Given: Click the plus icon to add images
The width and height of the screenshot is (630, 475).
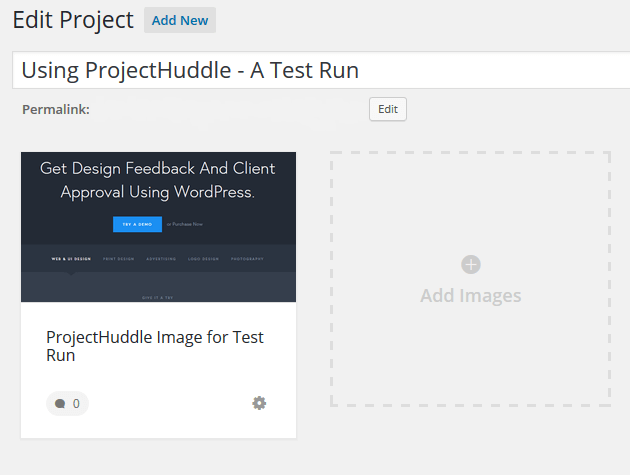Looking at the screenshot, I should [x=470, y=264].
